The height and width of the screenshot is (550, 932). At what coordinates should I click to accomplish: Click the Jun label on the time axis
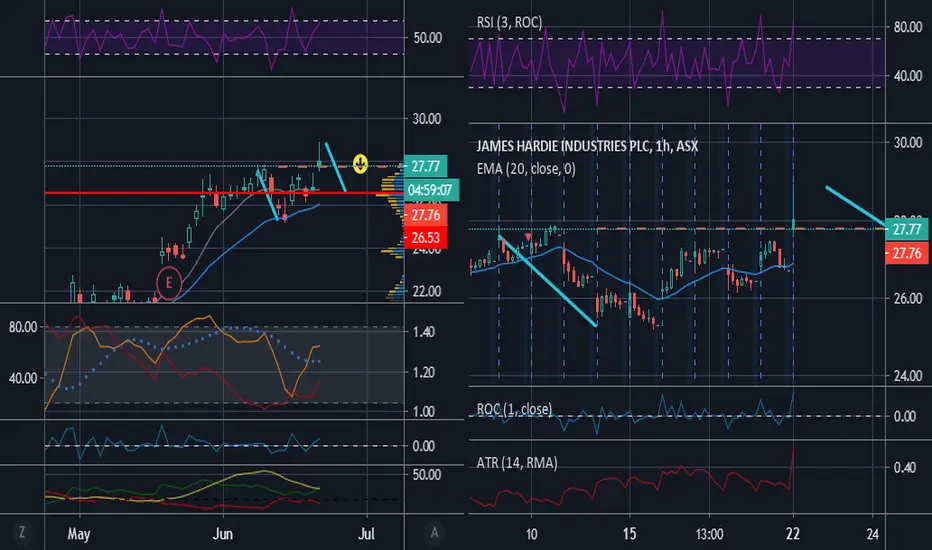223,534
